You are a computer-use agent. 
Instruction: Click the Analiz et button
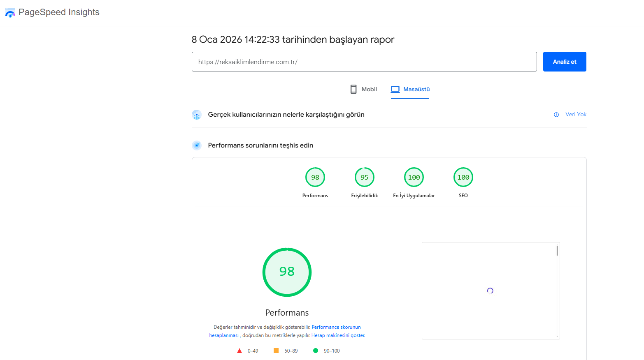[565, 62]
